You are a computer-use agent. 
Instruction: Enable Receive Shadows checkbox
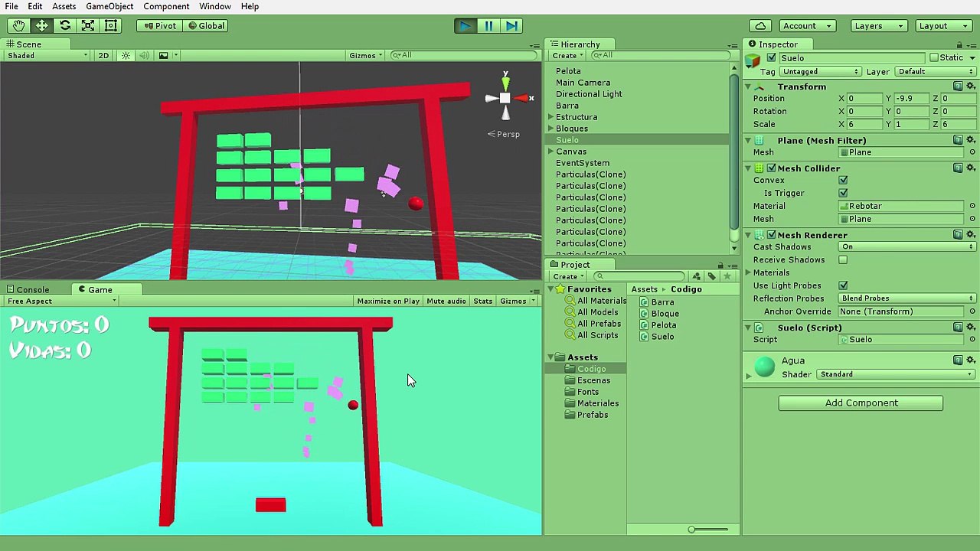[x=843, y=260]
